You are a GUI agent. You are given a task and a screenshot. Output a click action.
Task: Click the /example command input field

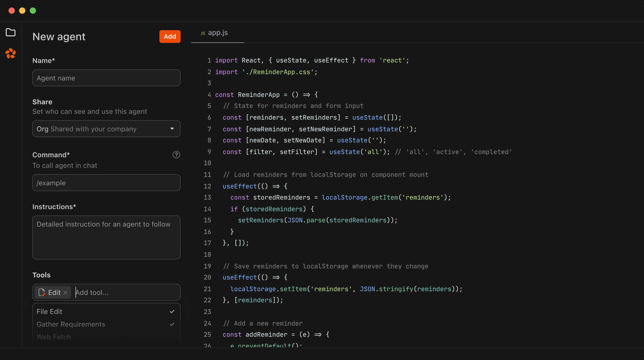(106, 183)
